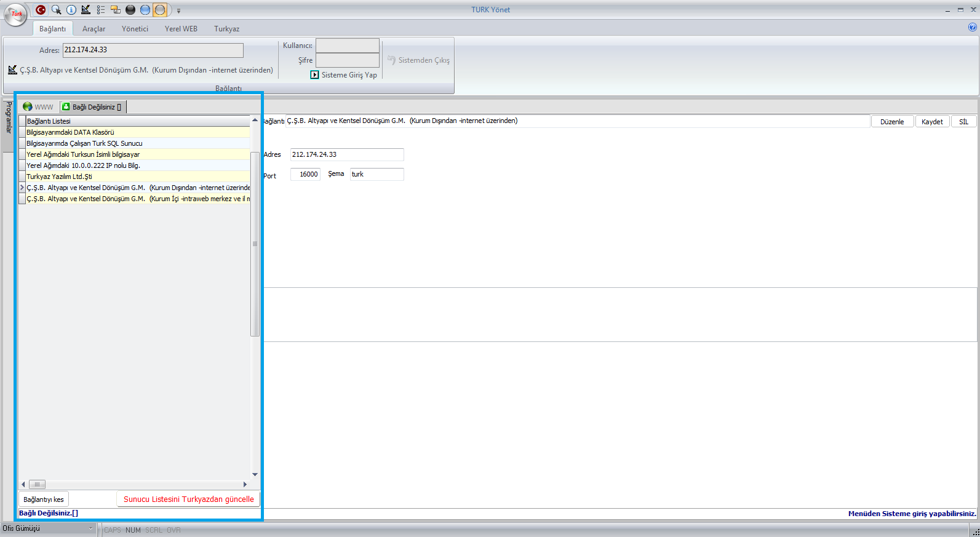
Task: Click the overlapping windows toolbar icon
Action: tap(115, 10)
